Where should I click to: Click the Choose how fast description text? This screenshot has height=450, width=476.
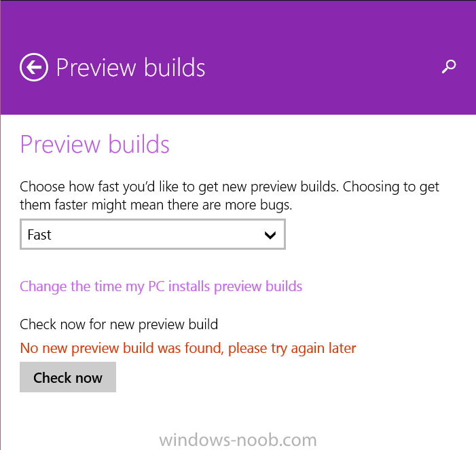click(230, 195)
